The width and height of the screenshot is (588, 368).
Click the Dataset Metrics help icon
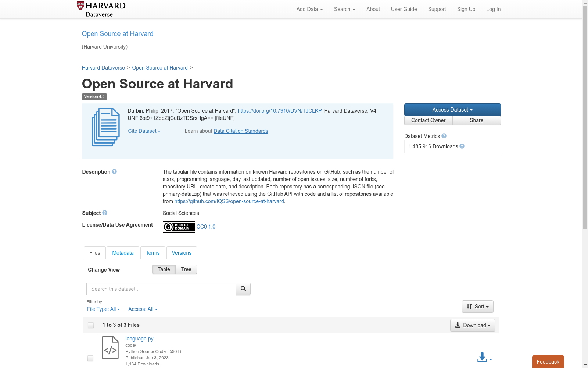(444, 136)
